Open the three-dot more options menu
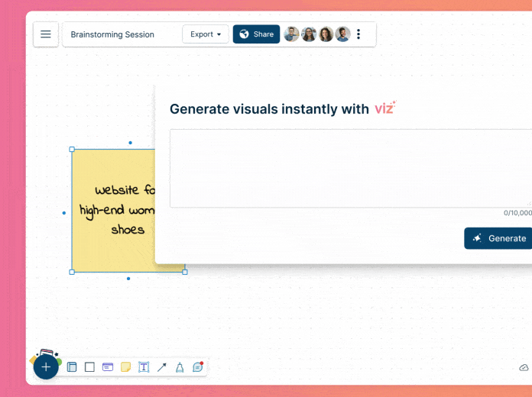 (x=359, y=34)
